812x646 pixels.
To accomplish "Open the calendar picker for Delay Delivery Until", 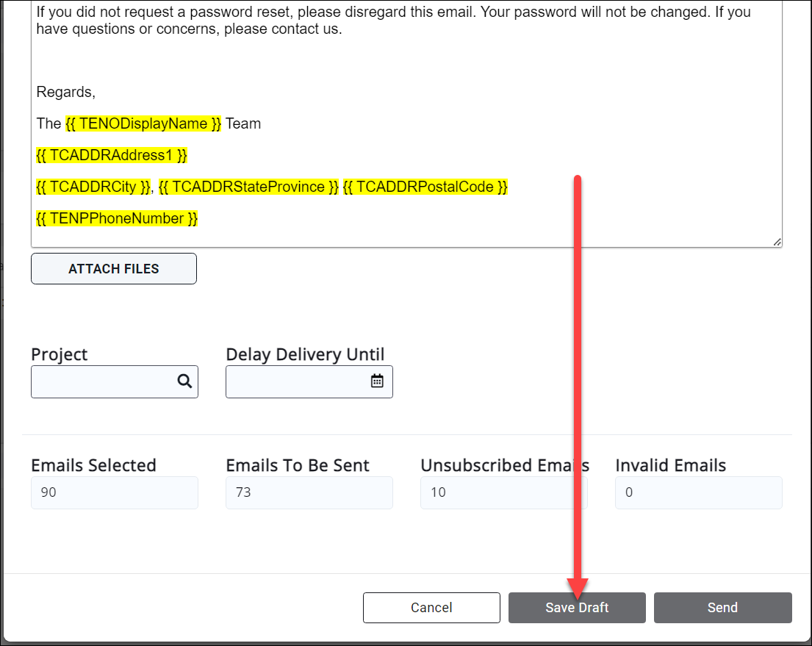I will 377,381.
